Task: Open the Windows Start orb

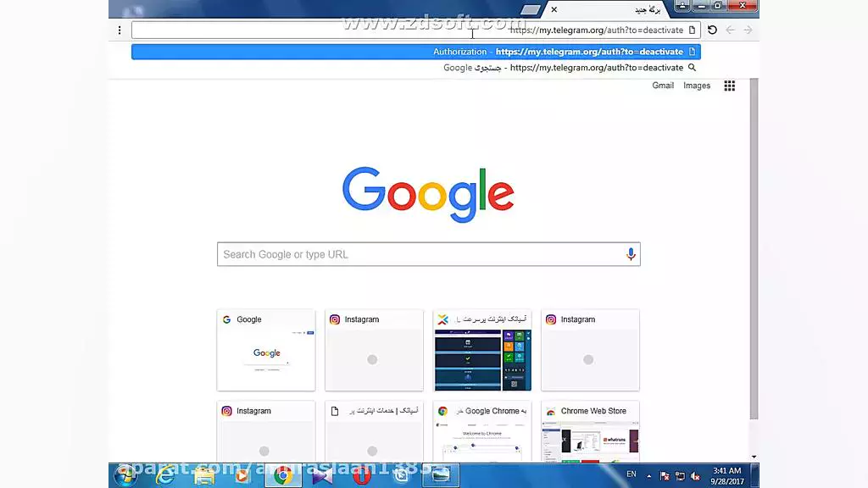Action: coord(125,475)
